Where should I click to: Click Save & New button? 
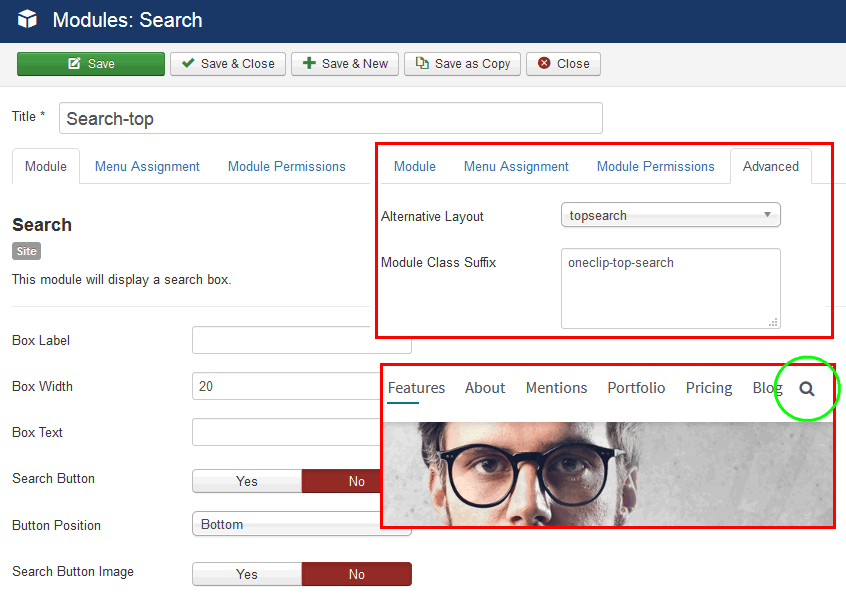coord(345,64)
